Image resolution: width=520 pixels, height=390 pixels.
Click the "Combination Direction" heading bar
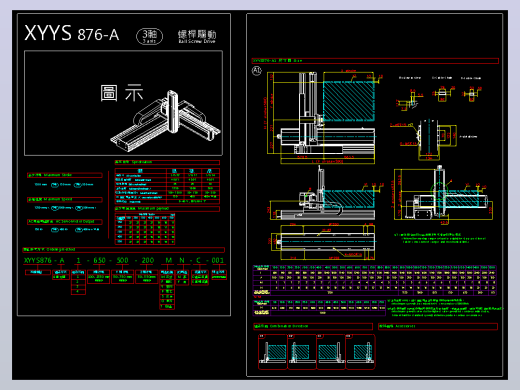pyautogui.click(x=313, y=326)
